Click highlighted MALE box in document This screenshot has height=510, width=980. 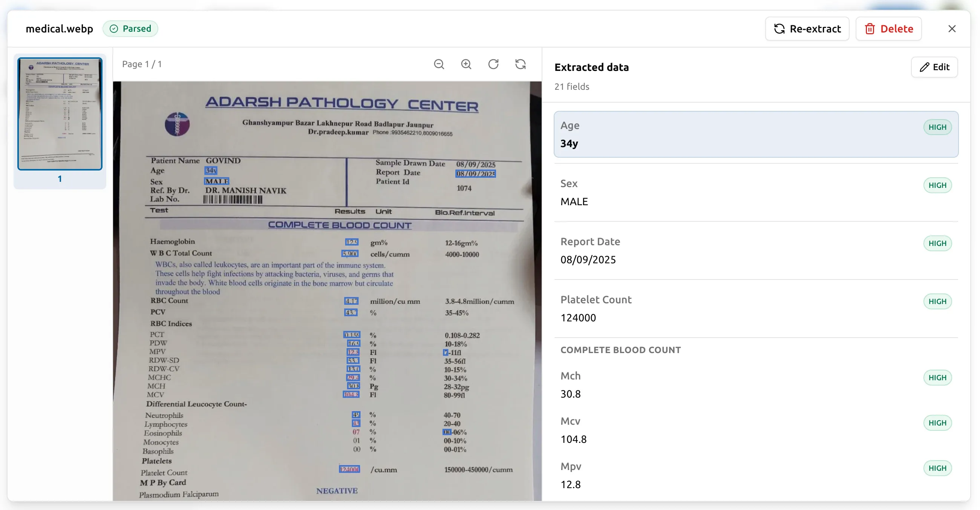click(x=216, y=181)
